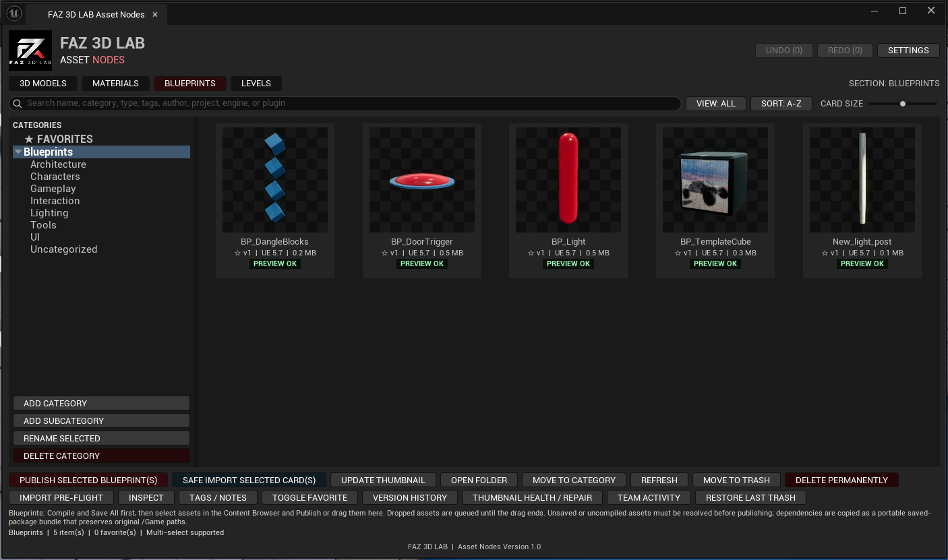This screenshot has width=948, height=560.
Task: Select the Architecture subcategory
Action: [x=58, y=164]
